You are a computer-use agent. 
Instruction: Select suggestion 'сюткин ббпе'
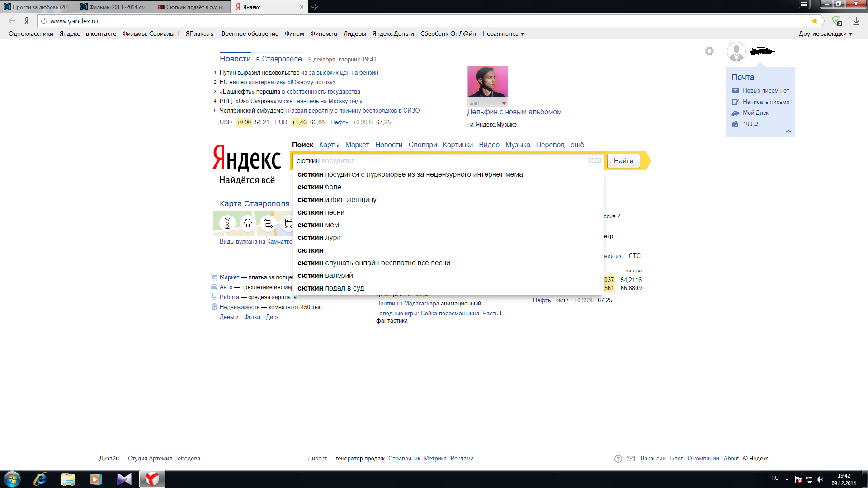click(448, 187)
